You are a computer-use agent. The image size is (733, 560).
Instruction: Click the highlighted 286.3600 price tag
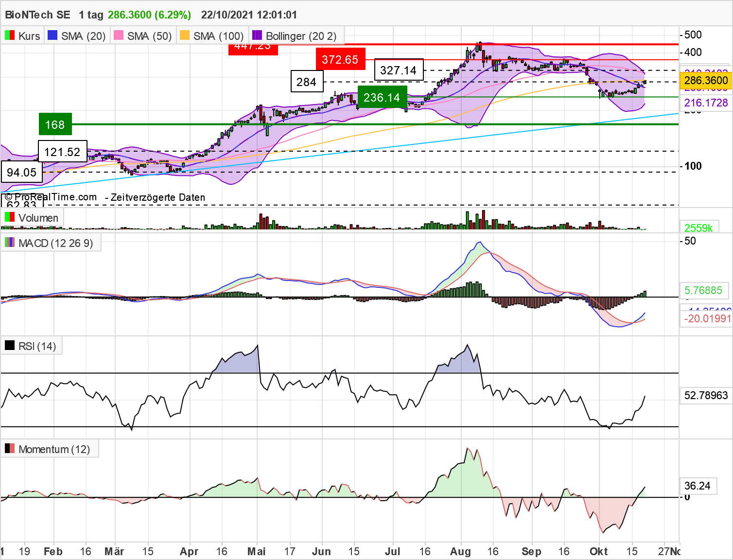tap(705, 81)
